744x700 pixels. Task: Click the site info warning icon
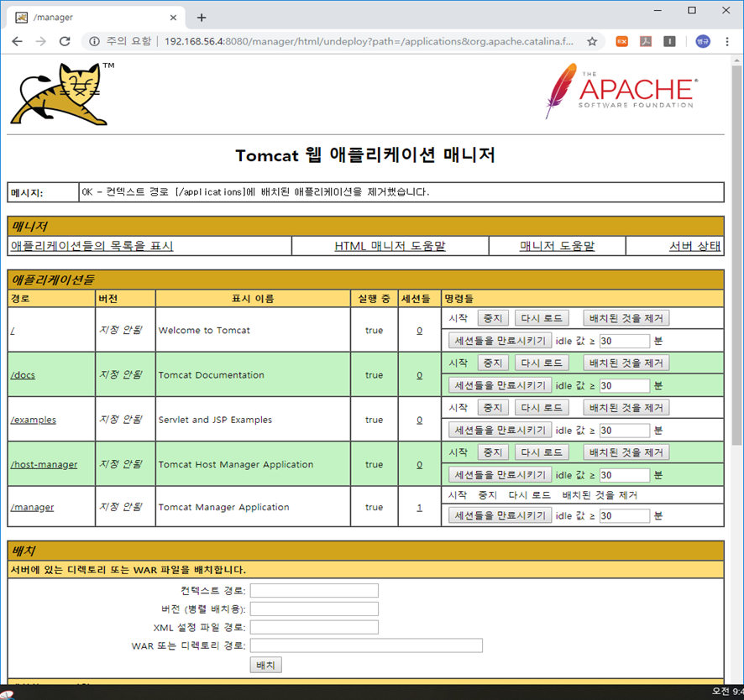(94, 41)
